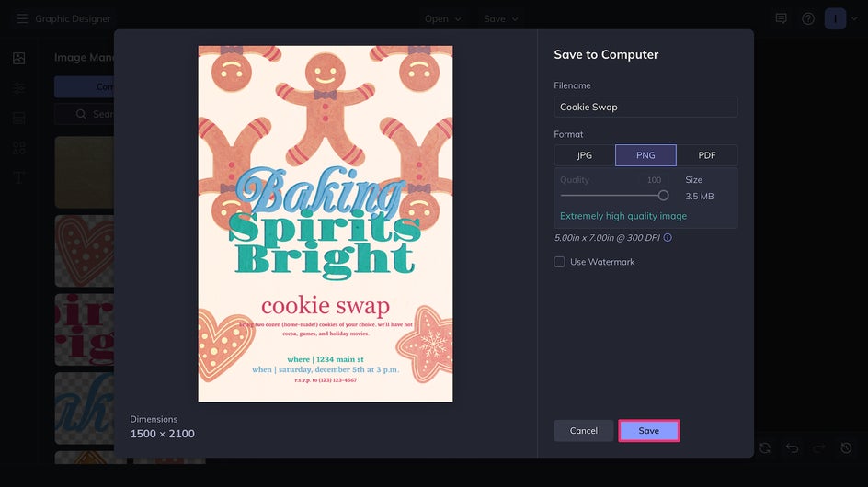The height and width of the screenshot is (487, 868).
Task: Select JPG format
Action: pyautogui.click(x=585, y=155)
